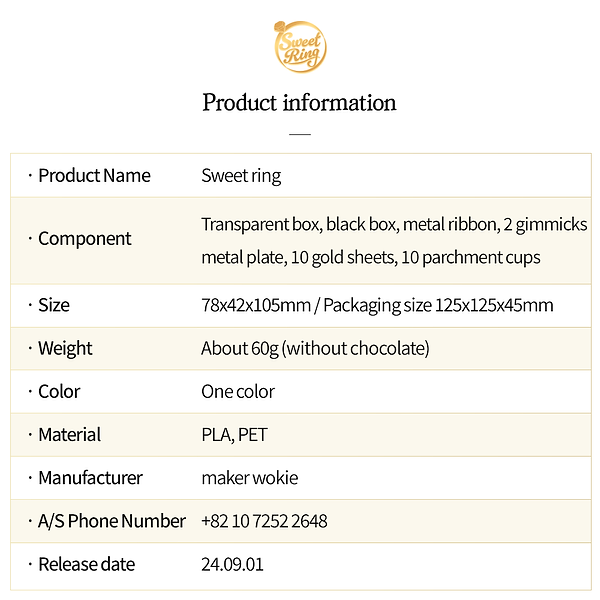Select the Product Name label
600x600 pixels.
(94, 176)
